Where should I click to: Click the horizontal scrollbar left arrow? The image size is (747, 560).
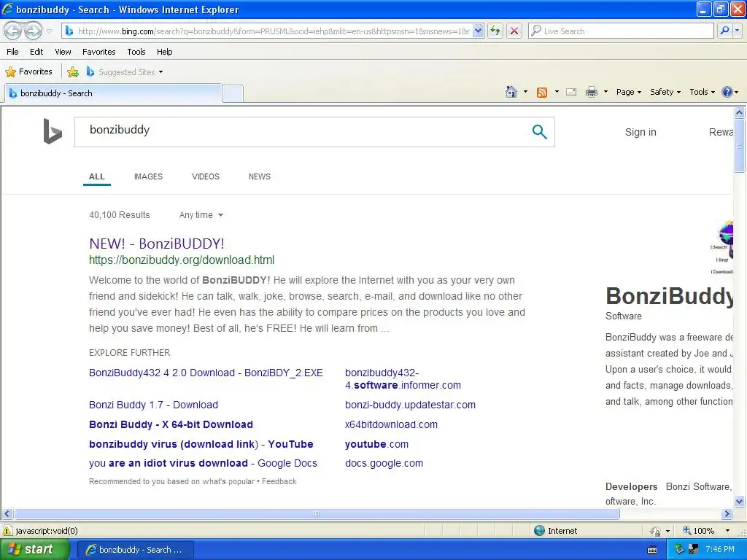pos(7,514)
